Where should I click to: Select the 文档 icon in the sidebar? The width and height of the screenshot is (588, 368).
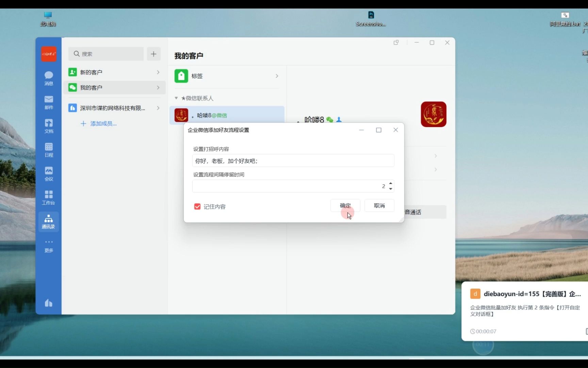click(x=49, y=126)
